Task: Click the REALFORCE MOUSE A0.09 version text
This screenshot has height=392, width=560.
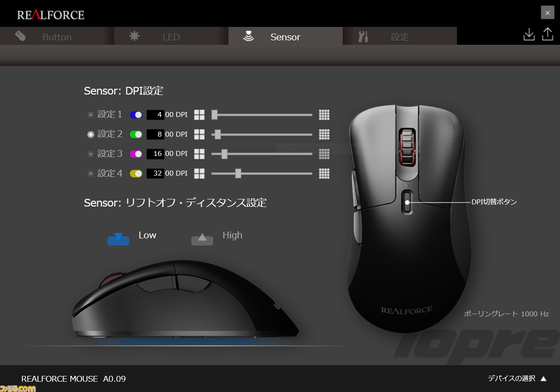Action: click(73, 379)
